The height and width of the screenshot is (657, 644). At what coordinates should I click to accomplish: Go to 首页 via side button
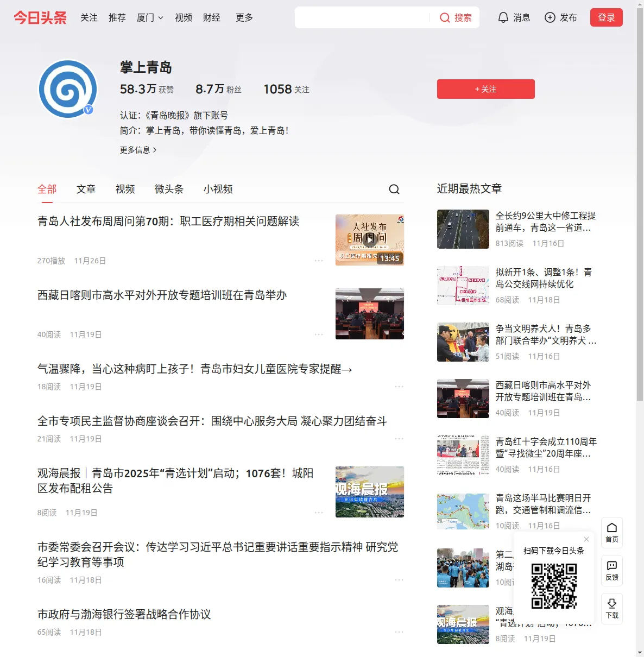coord(612,533)
